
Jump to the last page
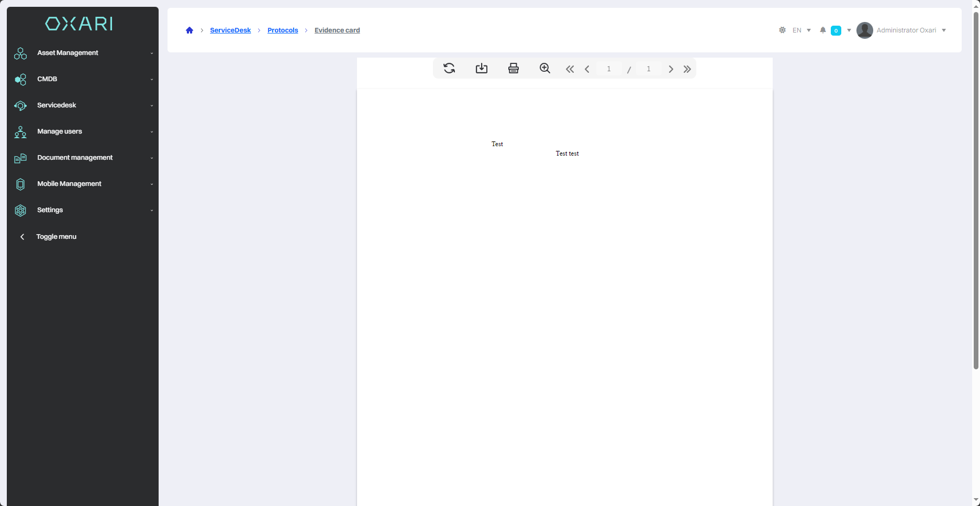click(687, 69)
